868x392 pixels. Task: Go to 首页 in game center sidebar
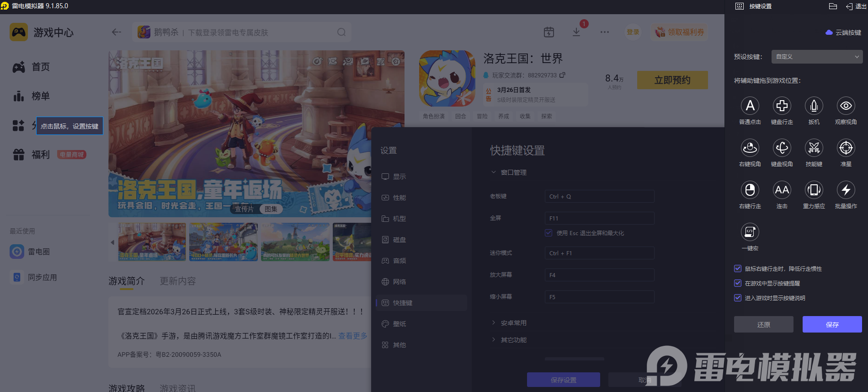pos(31,67)
